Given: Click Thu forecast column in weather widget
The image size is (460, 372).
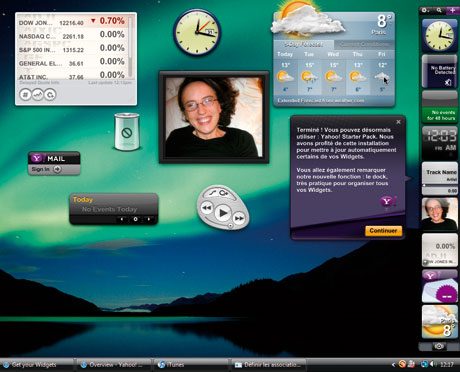Looking at the screenshot, I should pyautogui.click(x=358, y=73).
